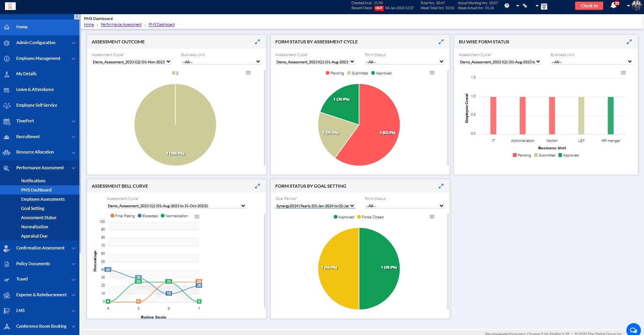Expand the BU Wise Form Status panel

tap(629, 42)
